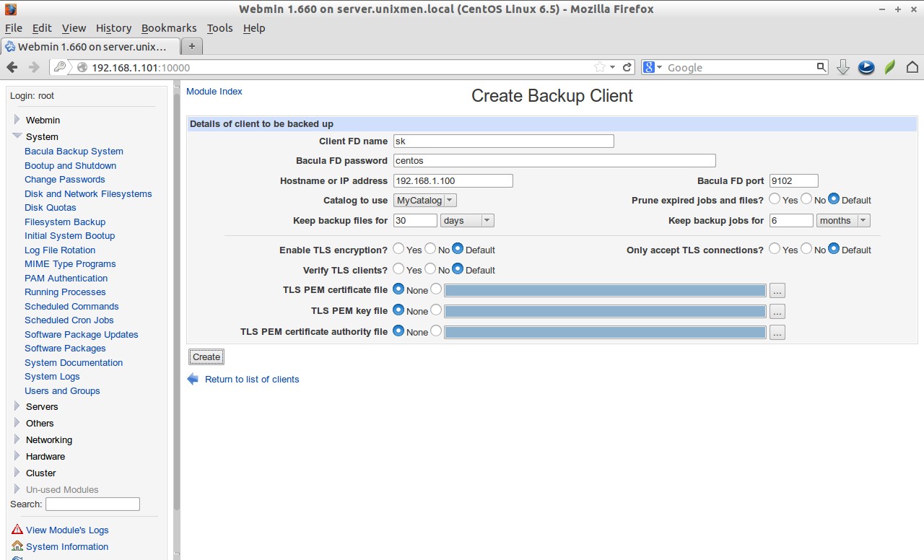
Task: Open Scheduled Cron Jobs link
Action: [69, 320]
